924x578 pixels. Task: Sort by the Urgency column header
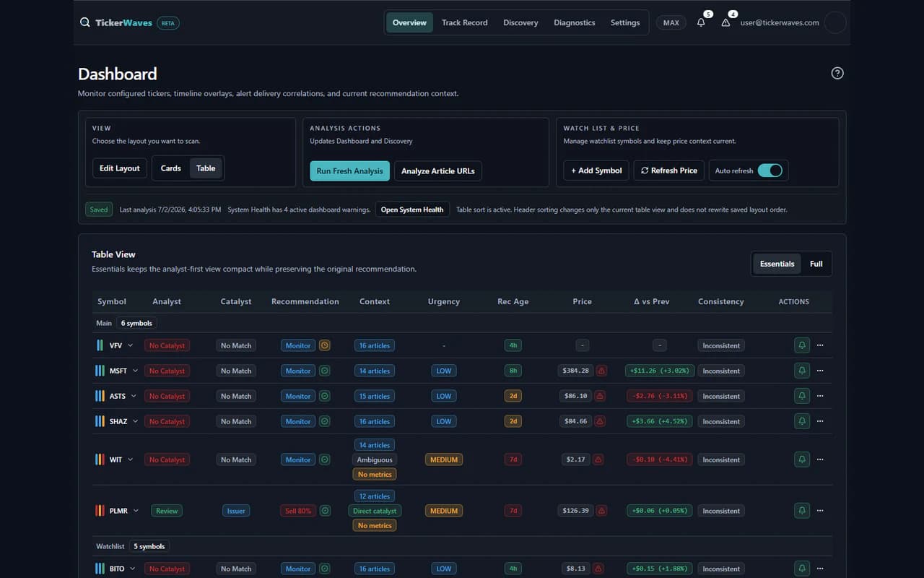pyautogui.click(x=444, y=301)
